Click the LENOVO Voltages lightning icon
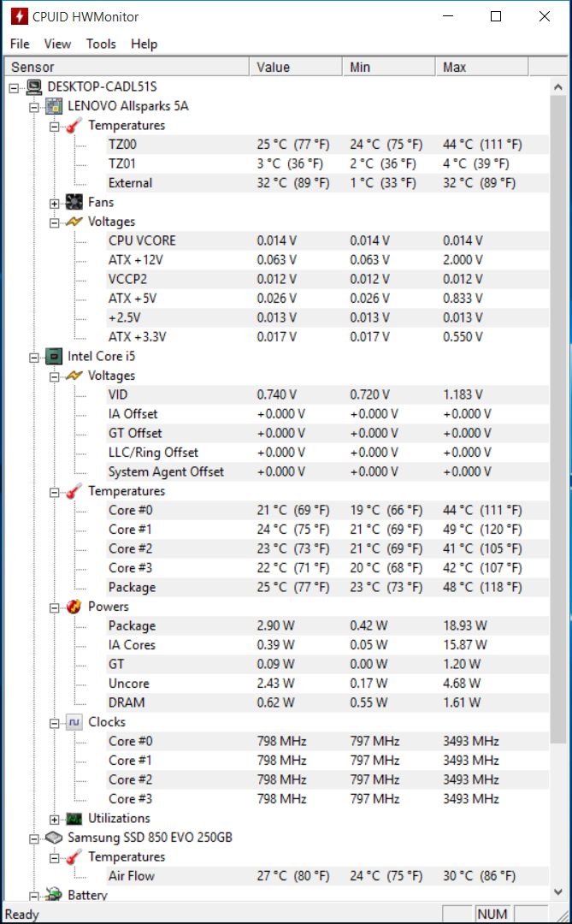The width and height of the screenshot is (572, 924). coord(74,222)
